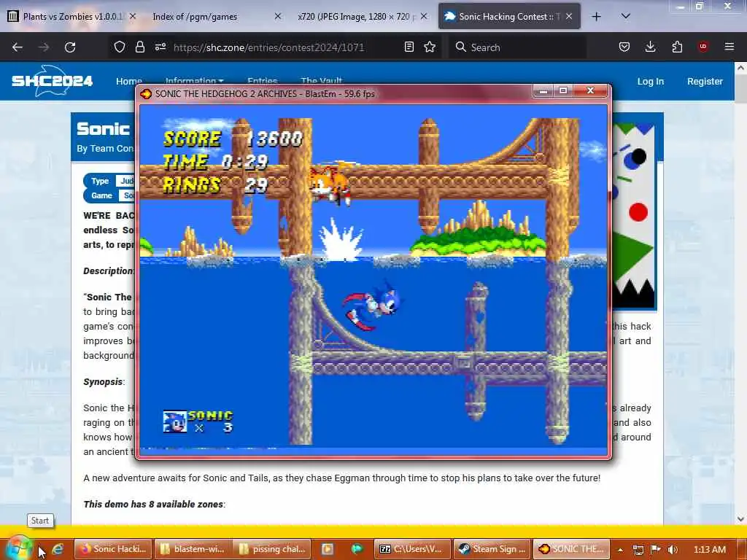This screenshot has width=747, height=560.
Task: Open the Firefox hamburger application menu
Action: 729,47
